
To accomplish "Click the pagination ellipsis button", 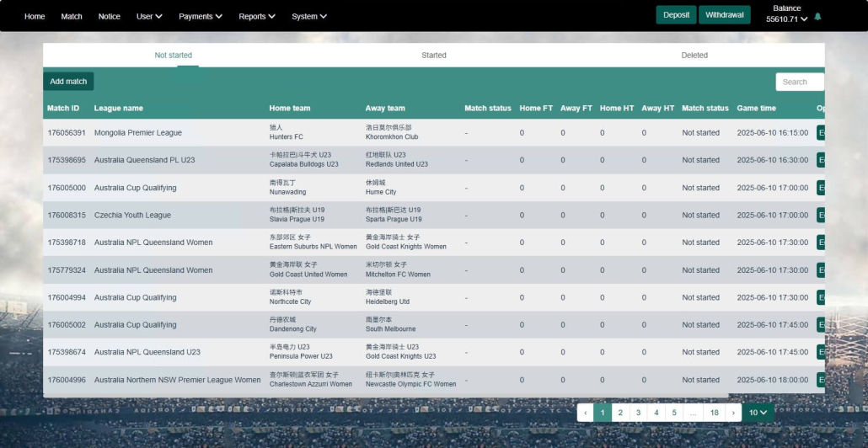I will pyautogui.click(x=693, y=413).
